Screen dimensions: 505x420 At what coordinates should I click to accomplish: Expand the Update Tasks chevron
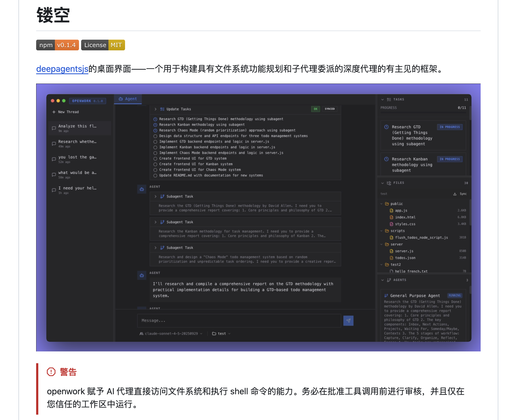[x=155, y=109]
